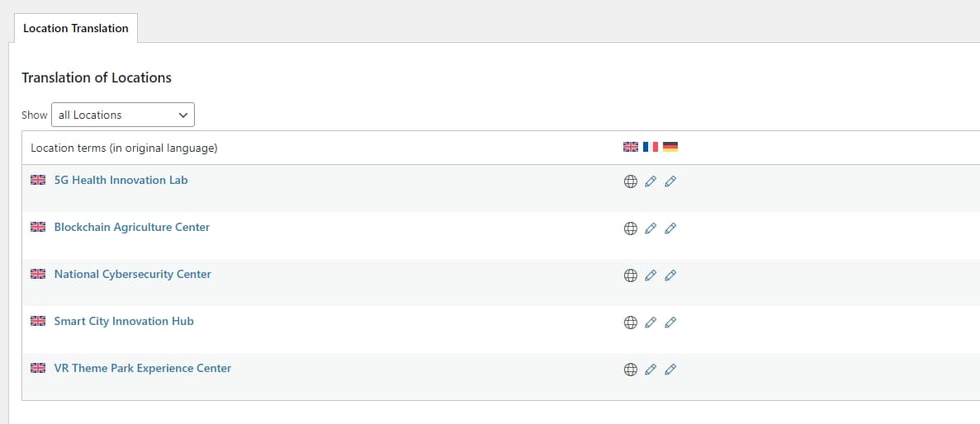Click the globe icon for Blockchain Agriculture Center
Viewport: 980px width, 424px height.
tap(630, 228)
